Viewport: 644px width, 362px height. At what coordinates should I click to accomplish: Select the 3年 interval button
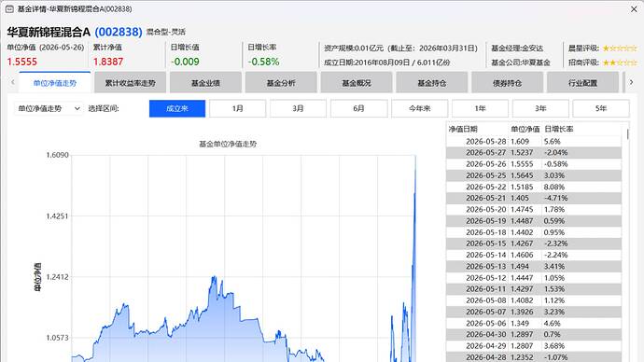[x=540, y=108]
